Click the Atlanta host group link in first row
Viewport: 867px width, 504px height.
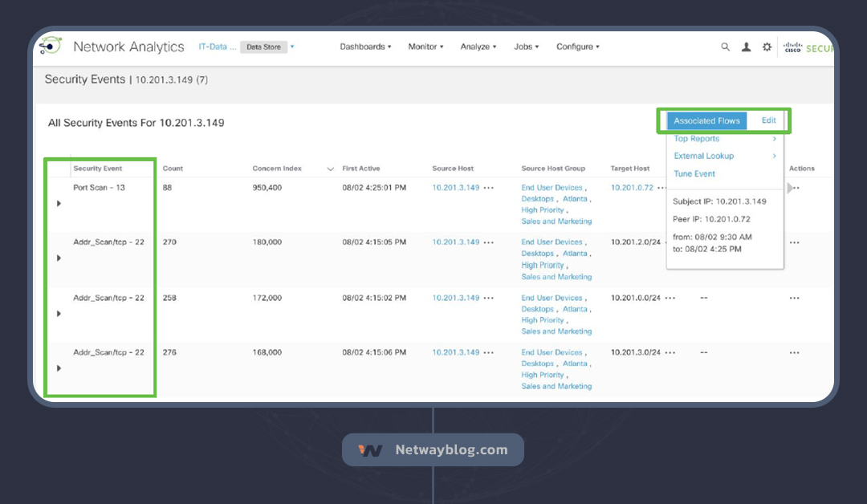click(574, 199)
